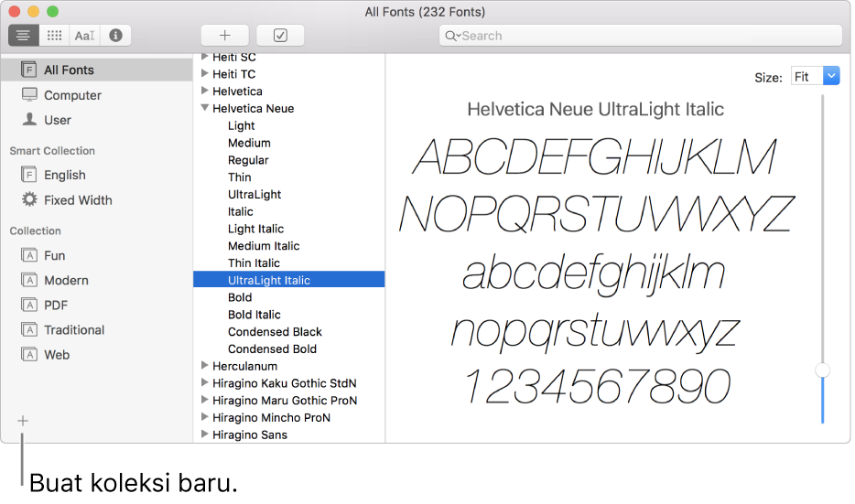This screenshot has width=855, height=504.
Task: Select the All Fonts library icon
Action: pos(29,70)
